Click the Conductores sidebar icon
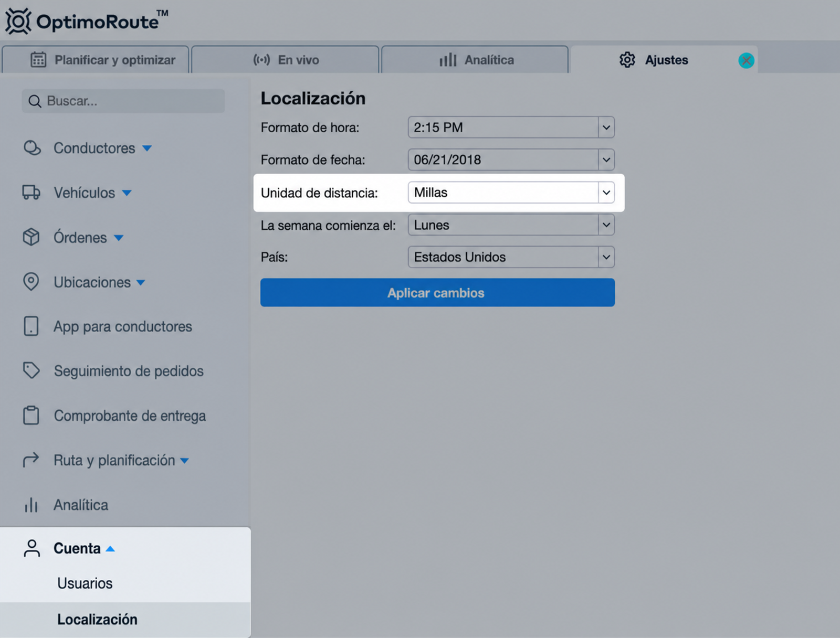 pyautogui.click(x=32, y=148)
